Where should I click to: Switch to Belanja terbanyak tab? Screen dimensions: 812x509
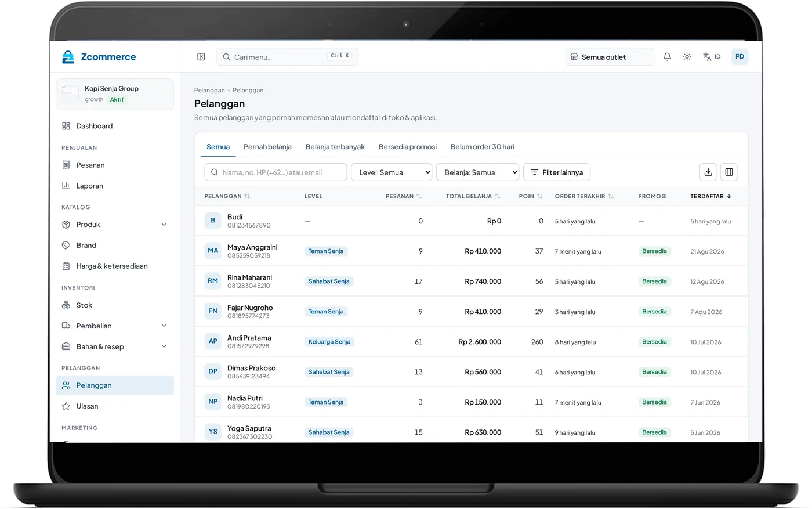[335, 147]
